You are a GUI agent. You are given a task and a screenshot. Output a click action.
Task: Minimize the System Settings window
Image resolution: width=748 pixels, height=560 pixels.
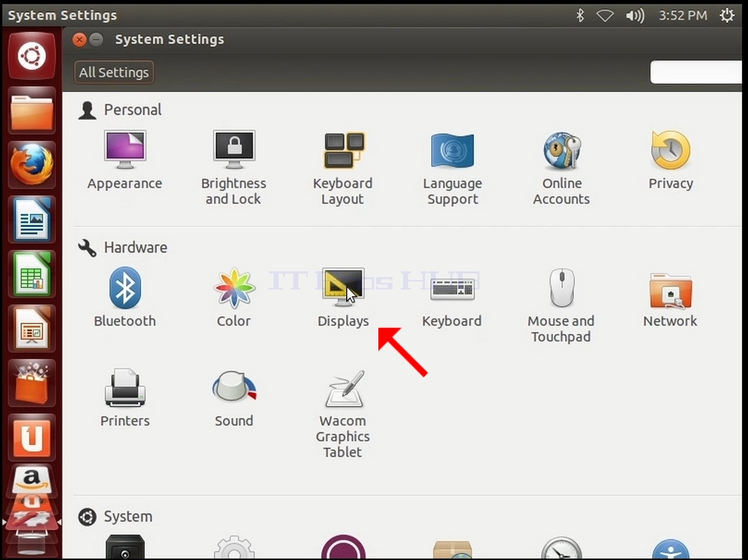(x=96, y=39)
